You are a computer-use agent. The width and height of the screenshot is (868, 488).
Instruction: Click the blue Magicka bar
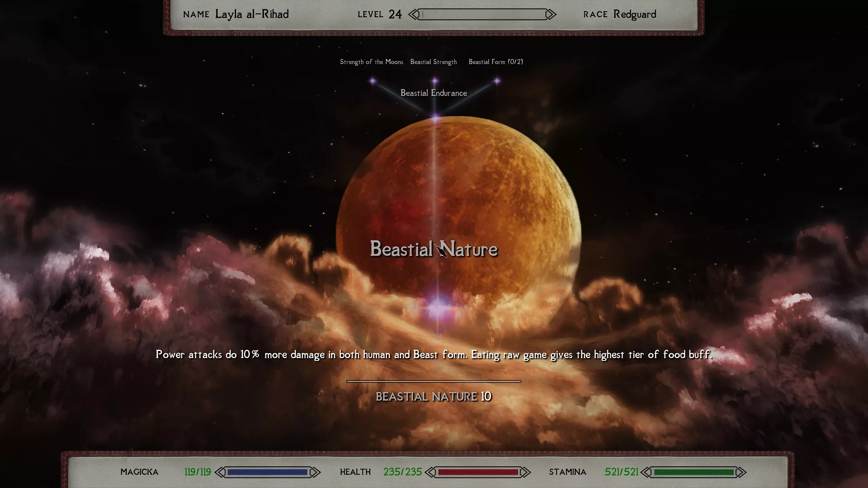(x=268, y=472)
